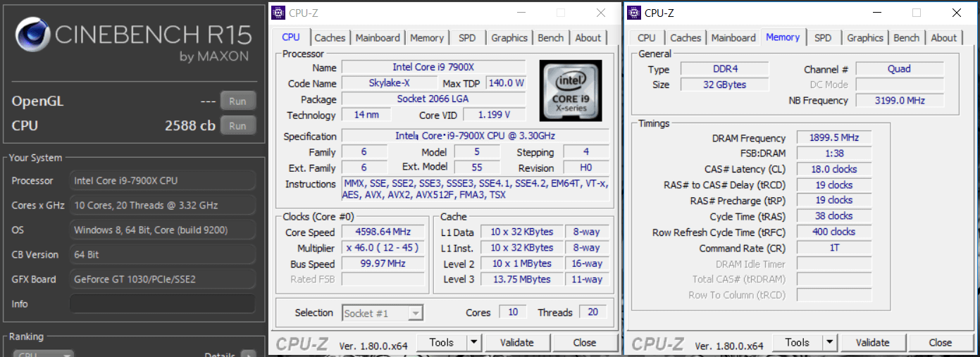Open SPD tab in right CPU-Z window
The width and height of the screenshot is (980, 357).
[823, 38]
